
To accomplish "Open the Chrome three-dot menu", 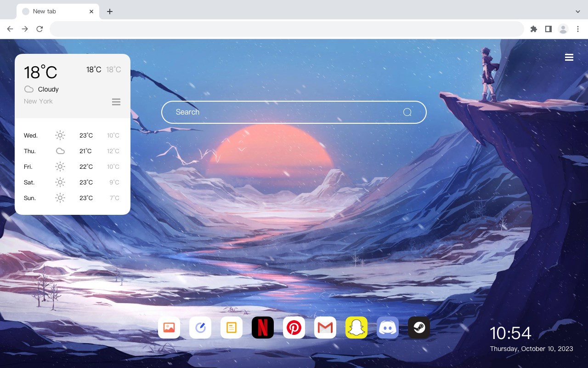I will tap(578, 29).
